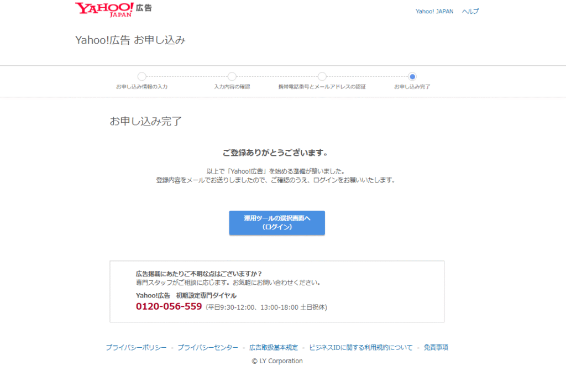Click the © LY Corporation text
This screenshot has height=392, width=566.
pos(276,360)
